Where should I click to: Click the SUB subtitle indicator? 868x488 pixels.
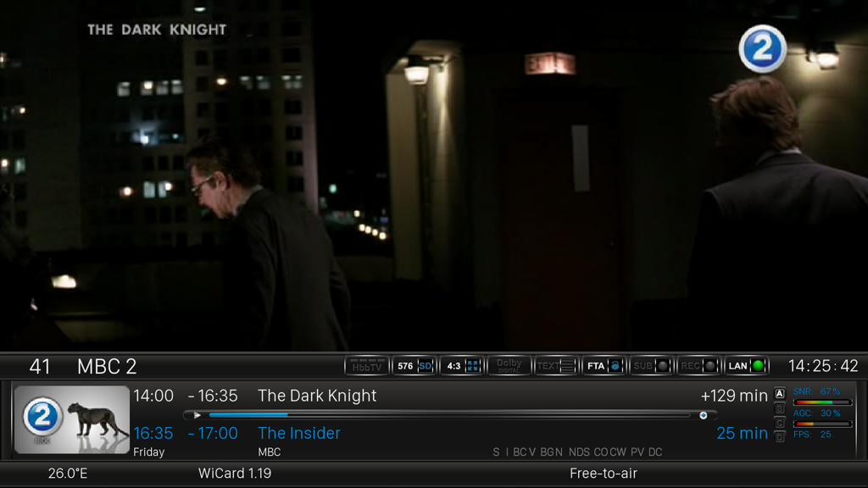651,366
